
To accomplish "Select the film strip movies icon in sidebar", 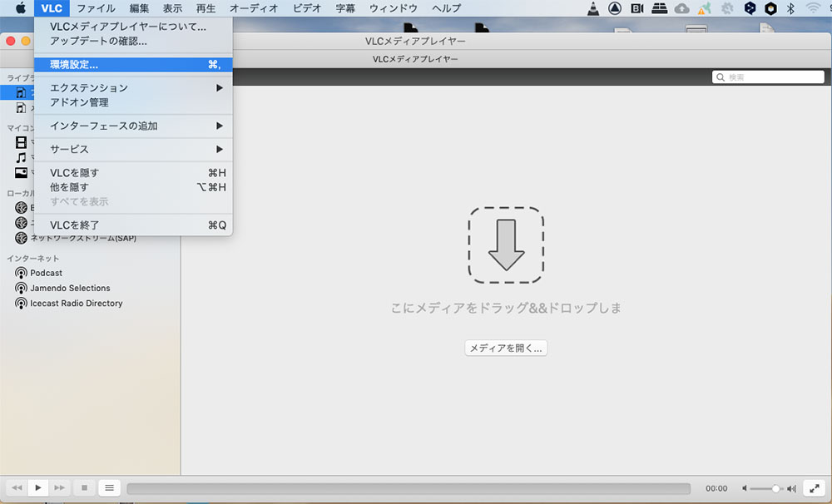I will click(22, 142).
